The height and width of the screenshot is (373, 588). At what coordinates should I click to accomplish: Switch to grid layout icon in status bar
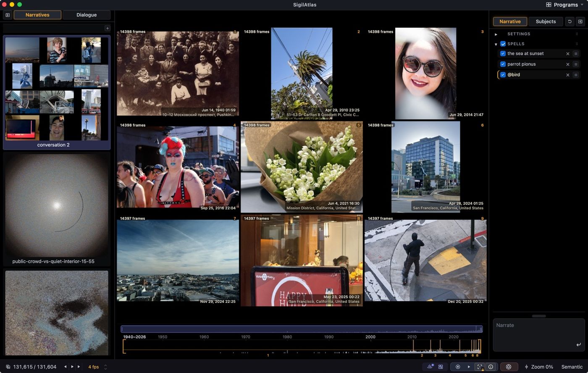click(441, 367)
